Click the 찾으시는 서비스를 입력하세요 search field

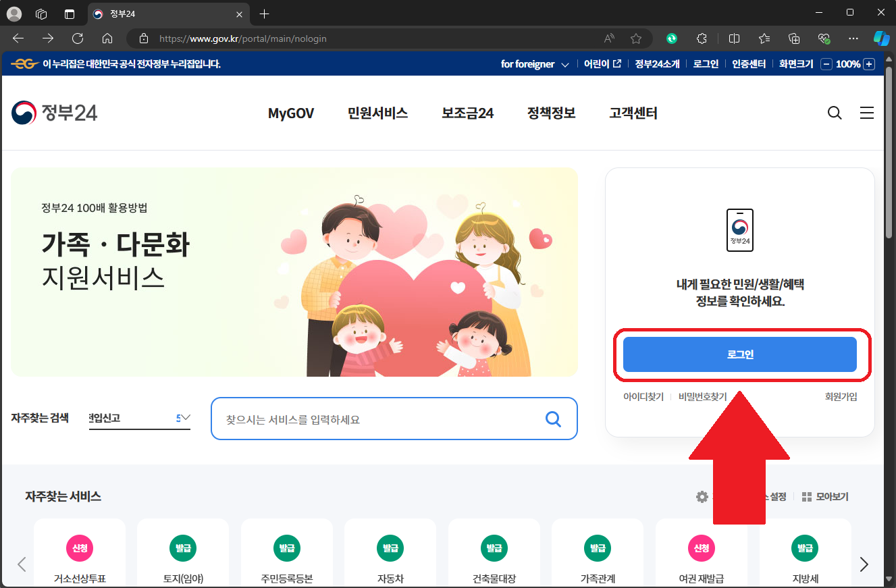[x=378, y=419]
